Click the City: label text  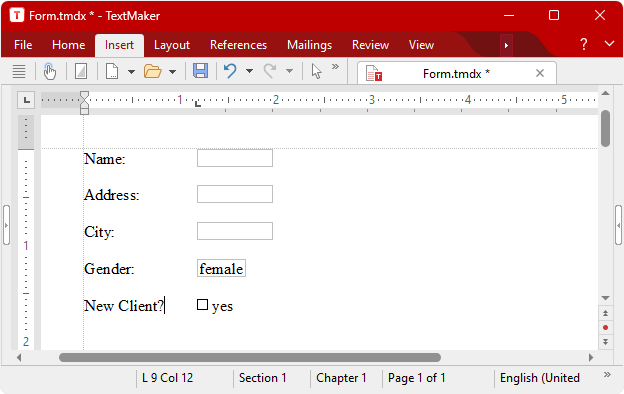pos(99,232)
